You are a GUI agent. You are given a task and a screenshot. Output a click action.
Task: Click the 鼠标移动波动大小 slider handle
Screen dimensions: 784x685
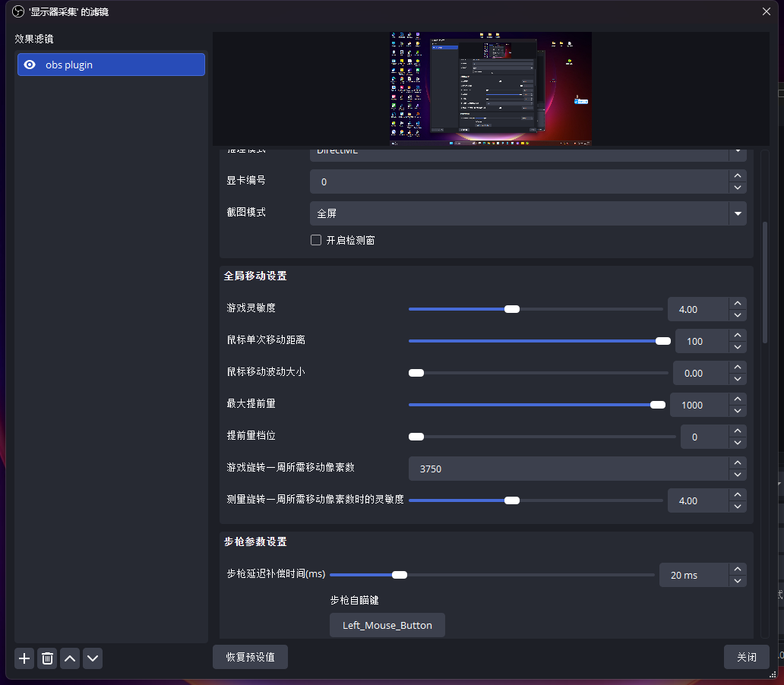(416, 373)
